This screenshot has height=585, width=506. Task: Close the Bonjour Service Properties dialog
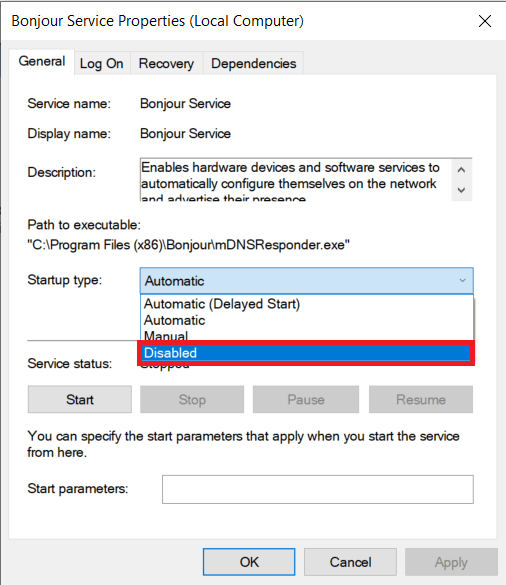point(485,21)
